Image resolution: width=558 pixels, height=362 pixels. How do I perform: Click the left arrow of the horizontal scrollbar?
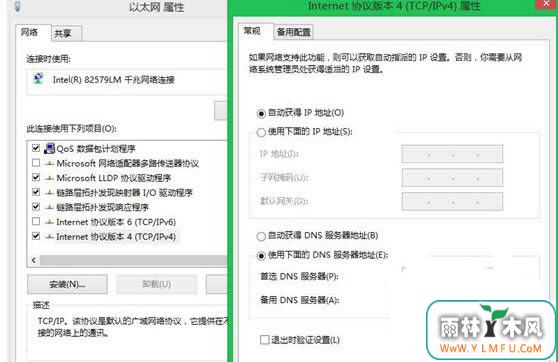(34, 261)
